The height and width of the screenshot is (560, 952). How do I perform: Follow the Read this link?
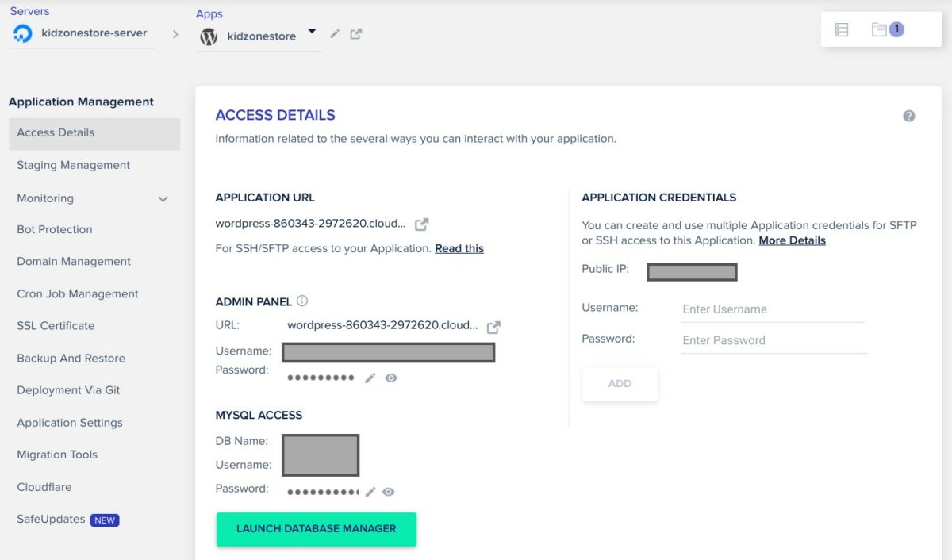point(459,248)
